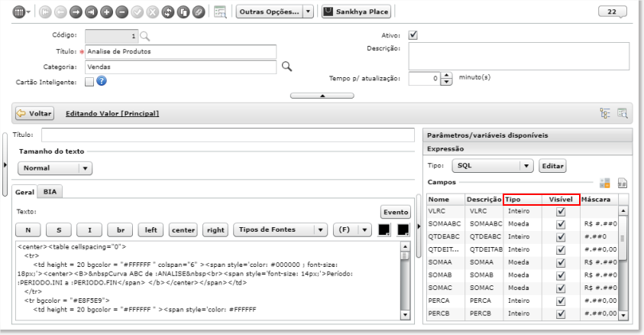Image resolution: width=644 pixels, height=335 pixels.
Task: Click the Editando Valor [Principal] link
Action: 112,113
